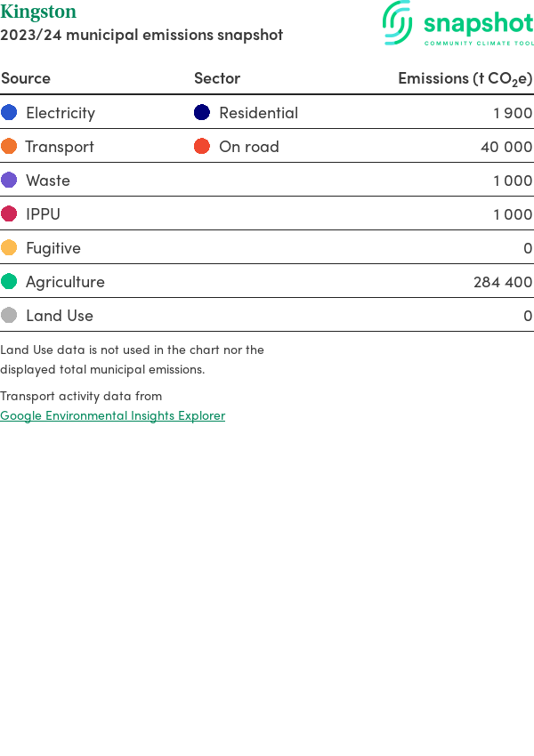This screenshot has width=534, height=756.
Task: Select the Agriculture row label
Action: [x=65, y=282]
